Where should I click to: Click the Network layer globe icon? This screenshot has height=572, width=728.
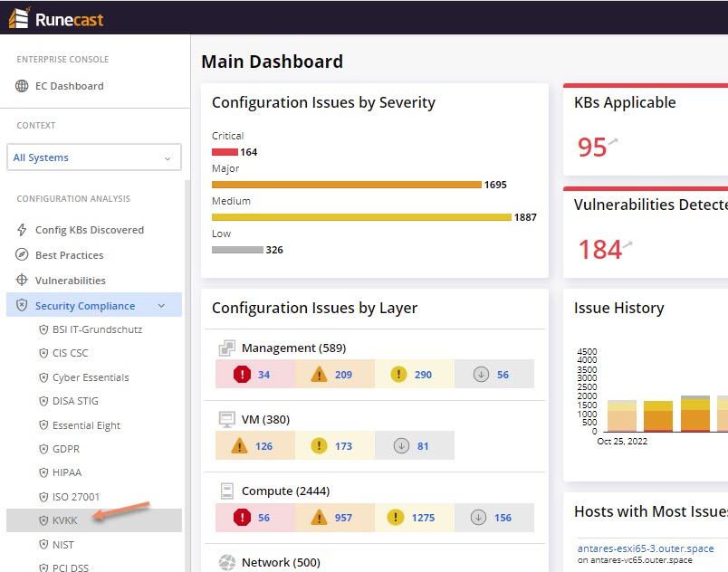pos(227,562)
